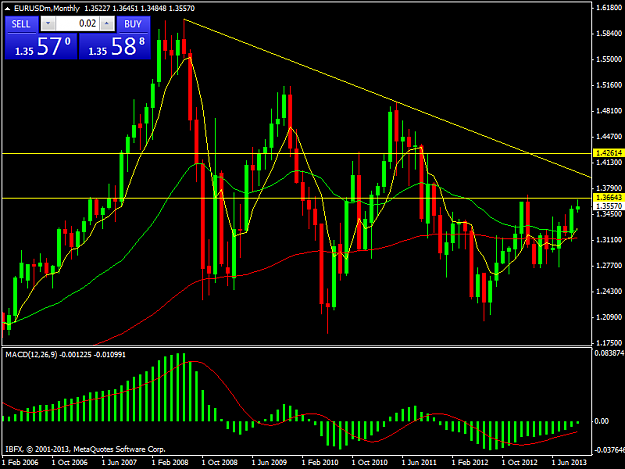Screen dimensions: 625x469
Task: Click the current price 1.35570 label
Action: point(608,206)
